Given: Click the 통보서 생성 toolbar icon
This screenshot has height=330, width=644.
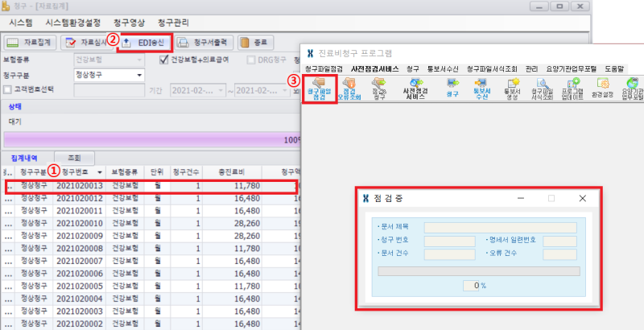Looking at the screenshot, I should [x=512, y=89].
